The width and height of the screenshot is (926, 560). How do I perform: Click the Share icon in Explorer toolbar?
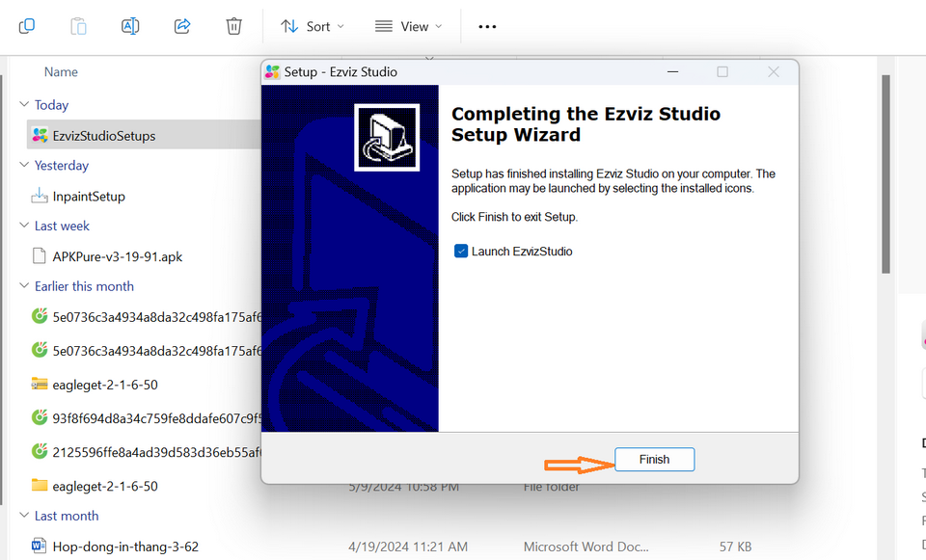coord(182,27)
